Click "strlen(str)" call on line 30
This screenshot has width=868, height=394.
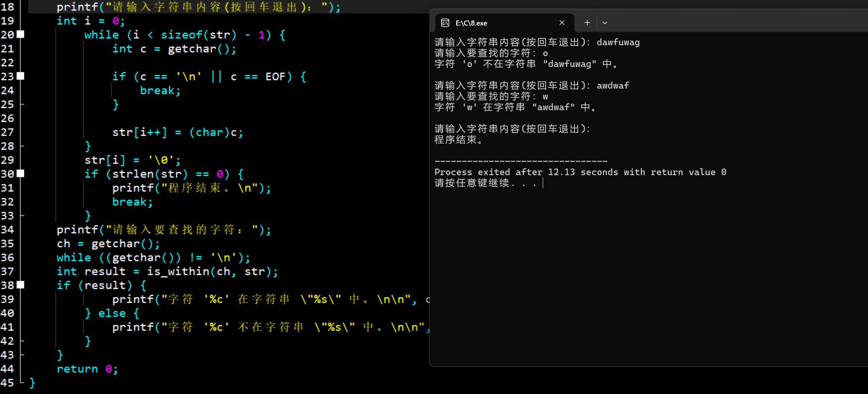click(x=150, y=174)
